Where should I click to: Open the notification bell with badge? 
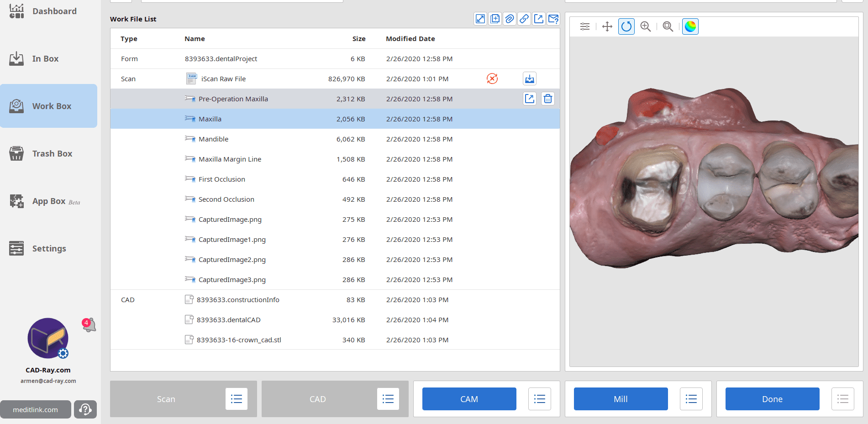click(89, 325)
